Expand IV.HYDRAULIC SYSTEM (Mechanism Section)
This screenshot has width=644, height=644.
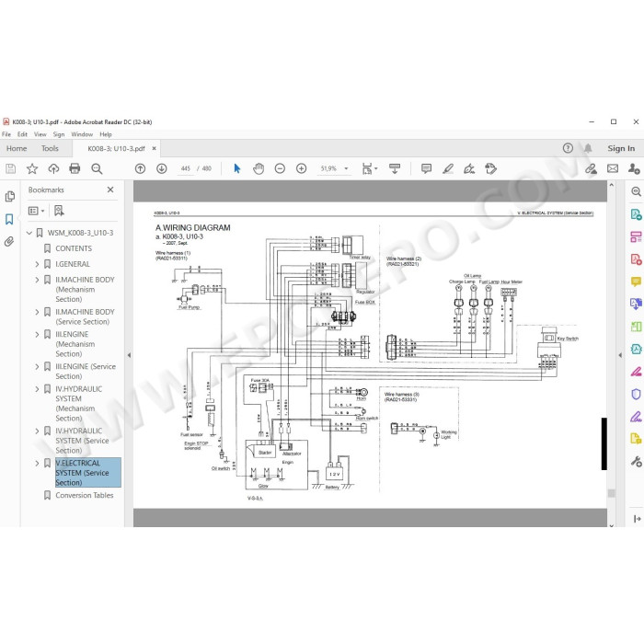tap(37, 389)
